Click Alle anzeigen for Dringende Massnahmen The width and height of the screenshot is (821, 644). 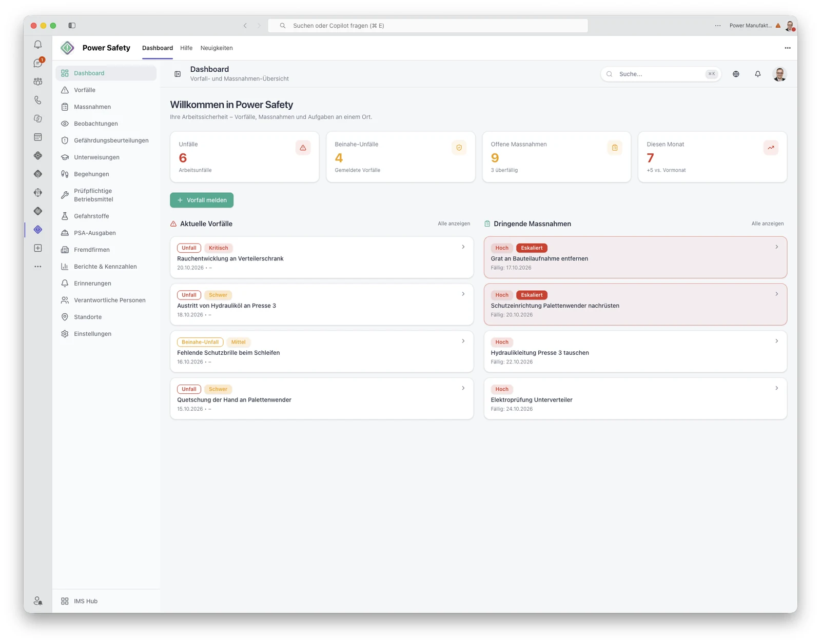(768, 224)
